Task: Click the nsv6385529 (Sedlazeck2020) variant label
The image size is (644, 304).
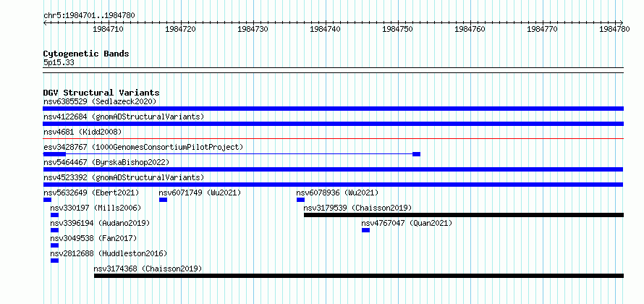Action: 100,101
